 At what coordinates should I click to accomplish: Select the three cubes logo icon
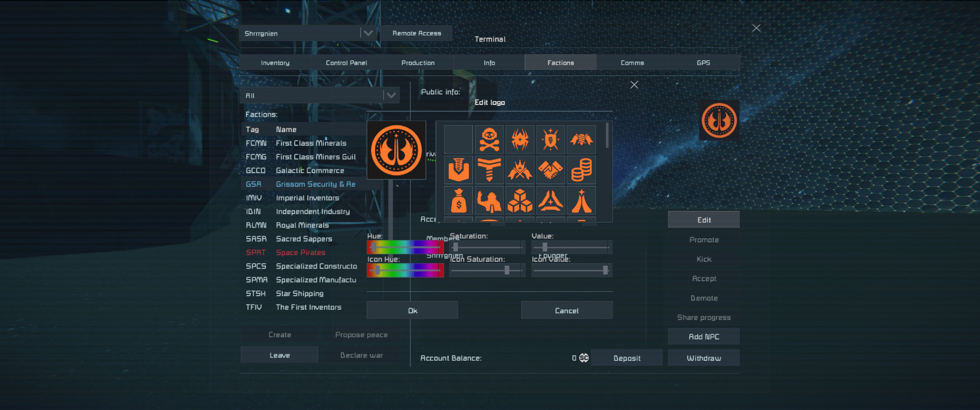(x=520, y=200)
